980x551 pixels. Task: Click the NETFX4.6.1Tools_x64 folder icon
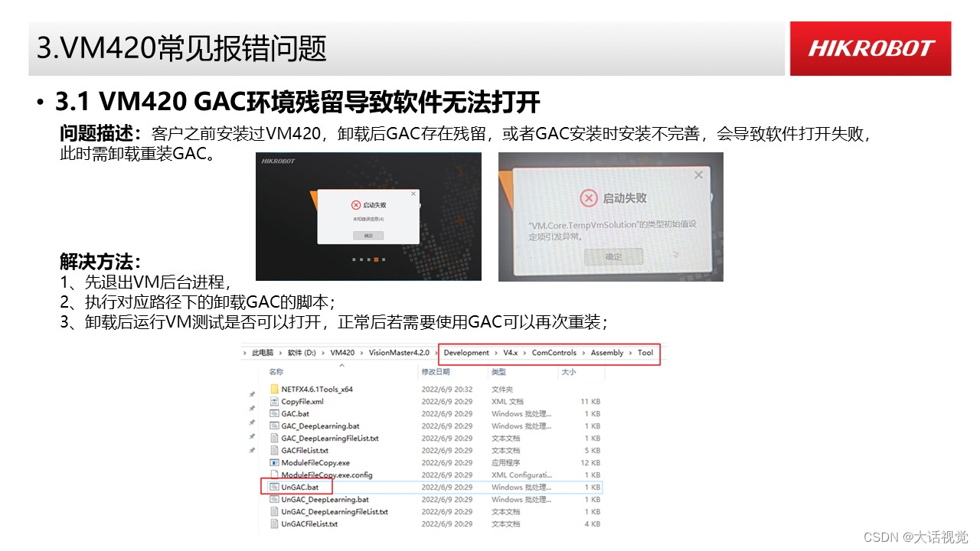[274, 390]
